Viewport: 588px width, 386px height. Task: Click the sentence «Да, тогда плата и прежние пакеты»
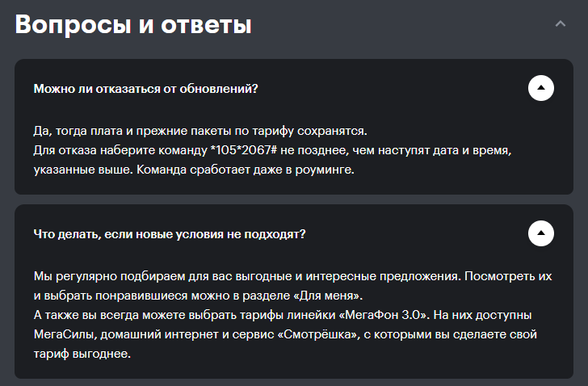(200, 131)
